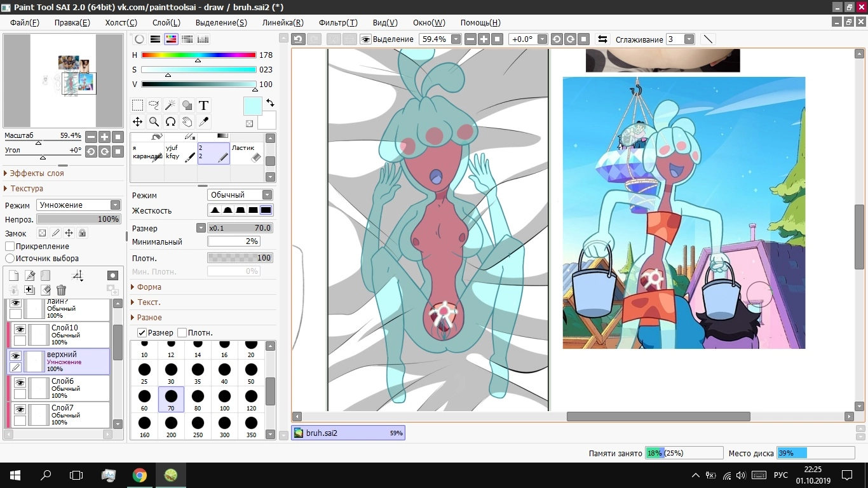Swap foreground and background colors
Screen dimensions: 868x488
(x=270, y=103)
